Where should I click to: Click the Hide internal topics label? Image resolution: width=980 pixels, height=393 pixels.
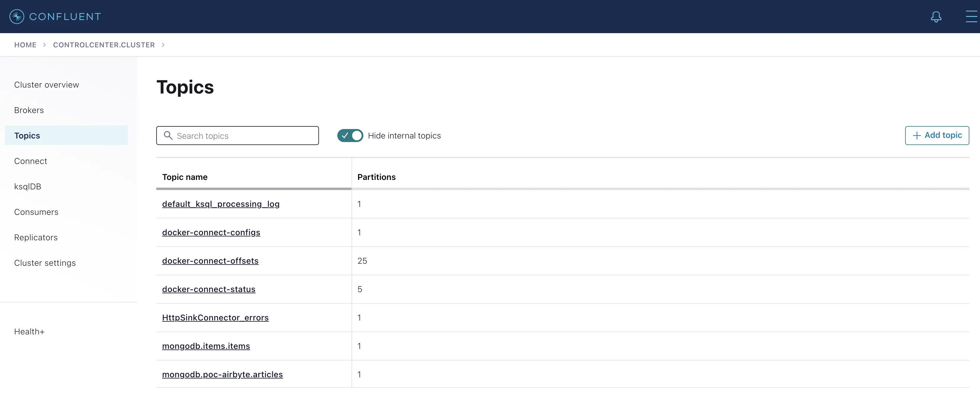pos(404,136)
